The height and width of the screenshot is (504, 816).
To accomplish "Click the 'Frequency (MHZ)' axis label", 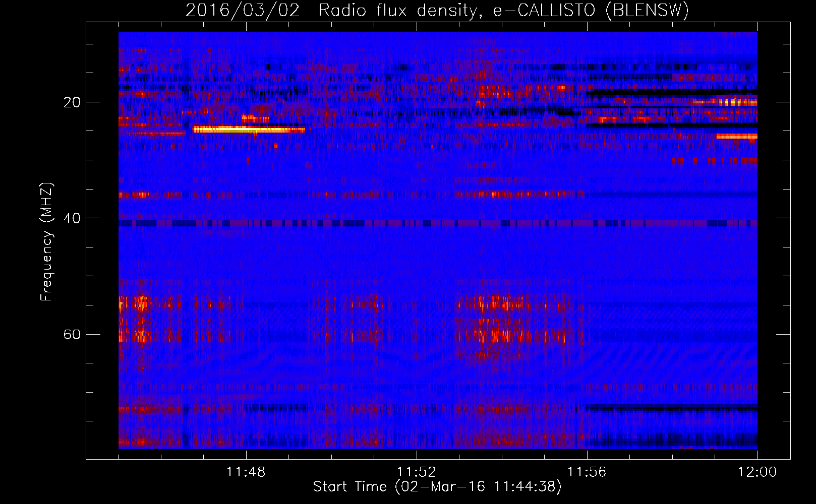I will (x=46, y=242).
